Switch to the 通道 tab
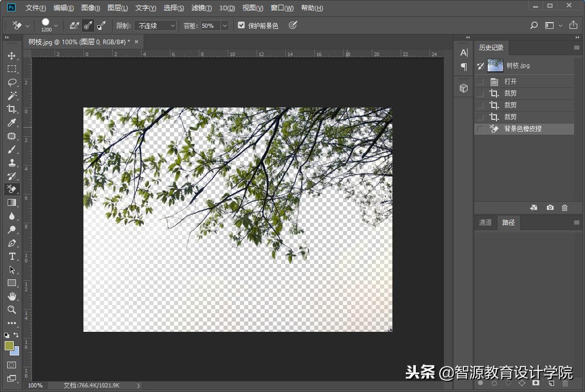 click(x=485, y=222)
